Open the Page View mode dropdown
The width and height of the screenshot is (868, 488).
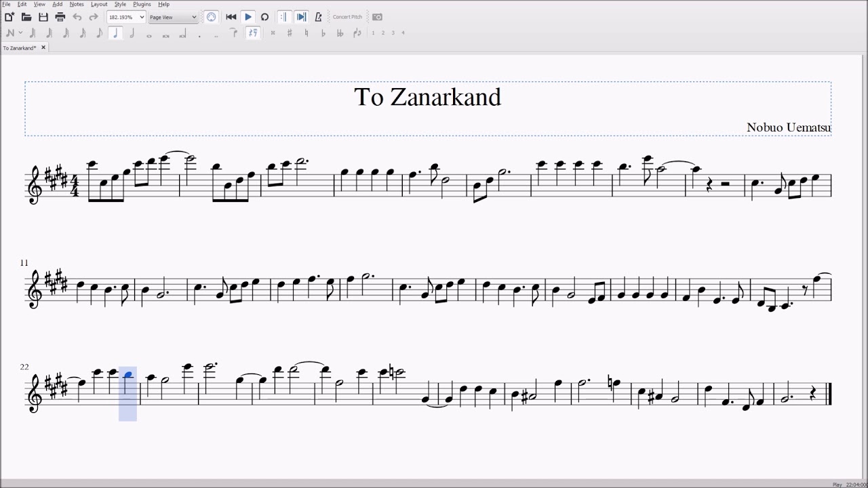(x=173, y=17)
